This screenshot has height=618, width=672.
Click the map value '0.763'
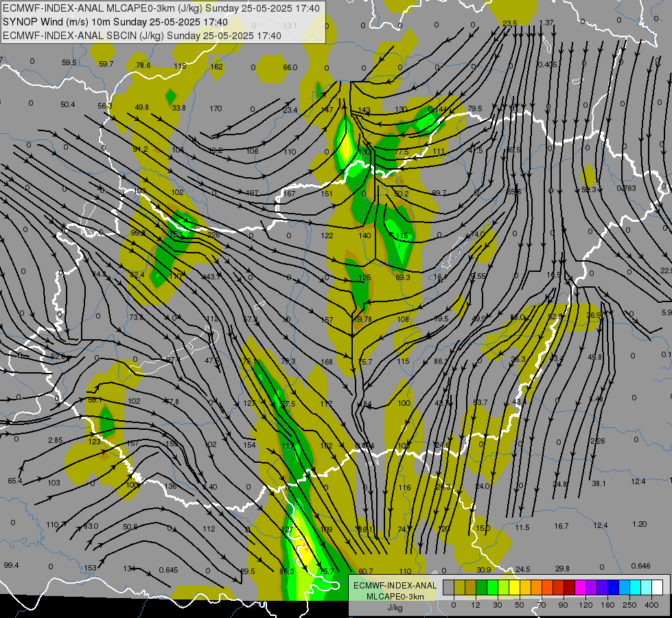(x=626, y=188)
